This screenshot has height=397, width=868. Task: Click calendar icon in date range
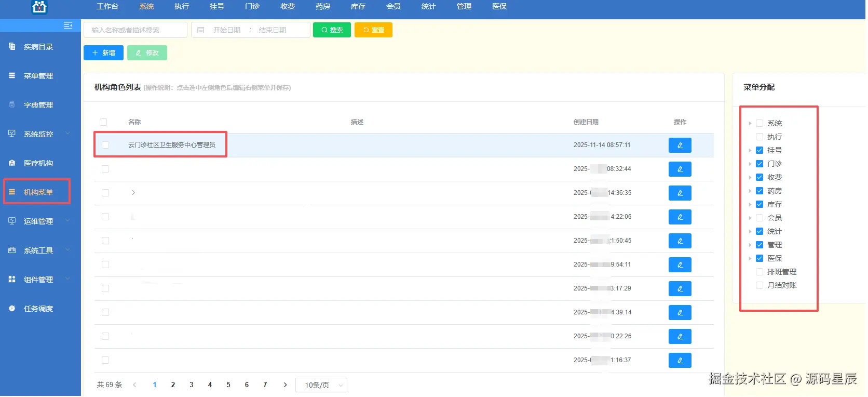point(201,30)
